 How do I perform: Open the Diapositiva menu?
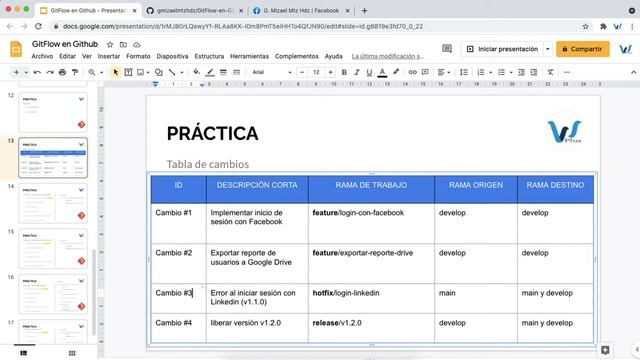(172, 56)
